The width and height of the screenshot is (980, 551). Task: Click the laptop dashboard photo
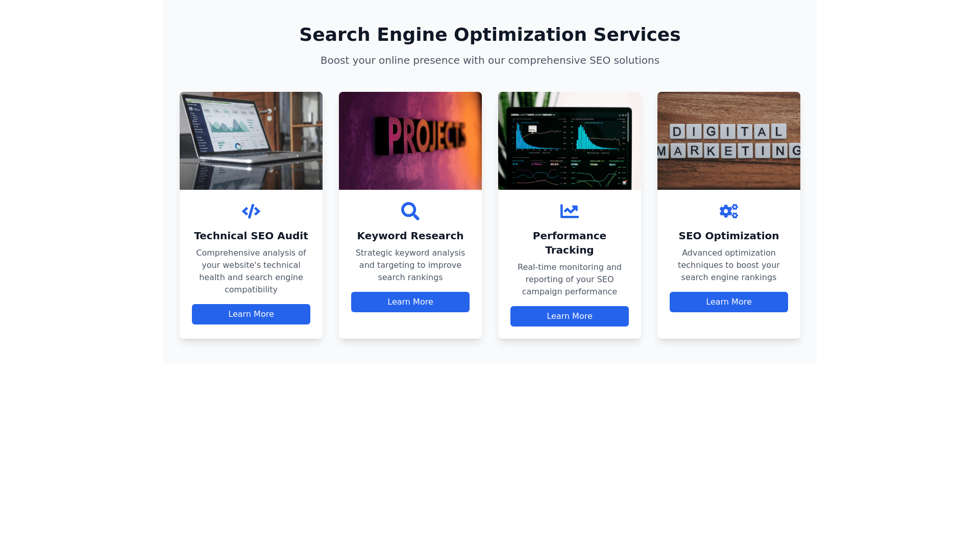pos(251,141)
